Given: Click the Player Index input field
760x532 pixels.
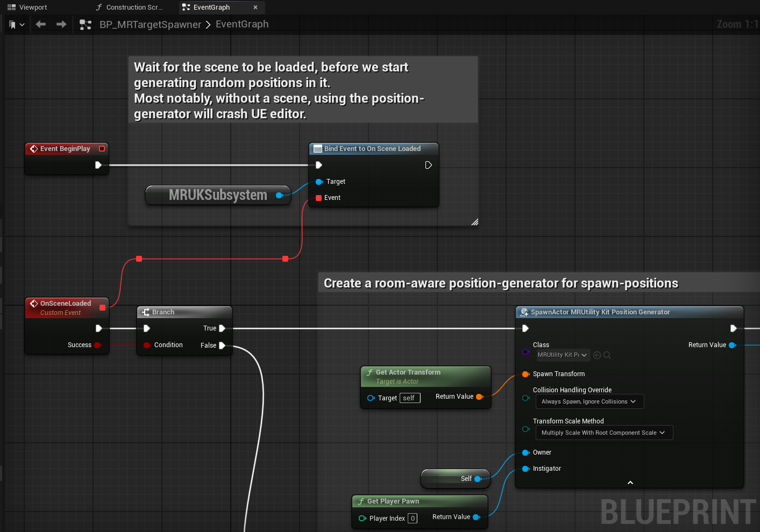Looking at the screenshot, I should point(413,519).
